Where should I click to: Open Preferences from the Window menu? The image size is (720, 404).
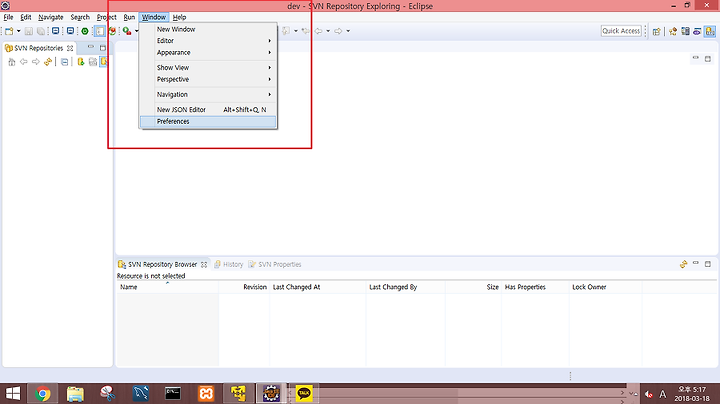click(x=208, y=121)
